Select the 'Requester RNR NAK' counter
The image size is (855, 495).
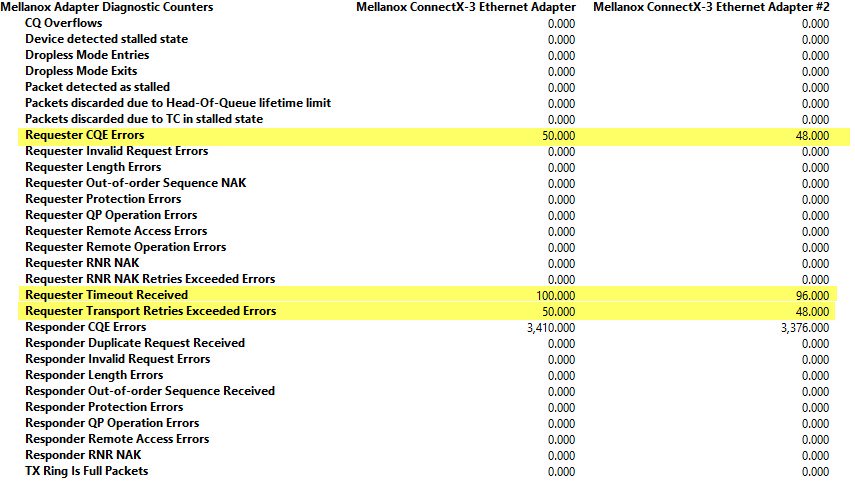82,263
